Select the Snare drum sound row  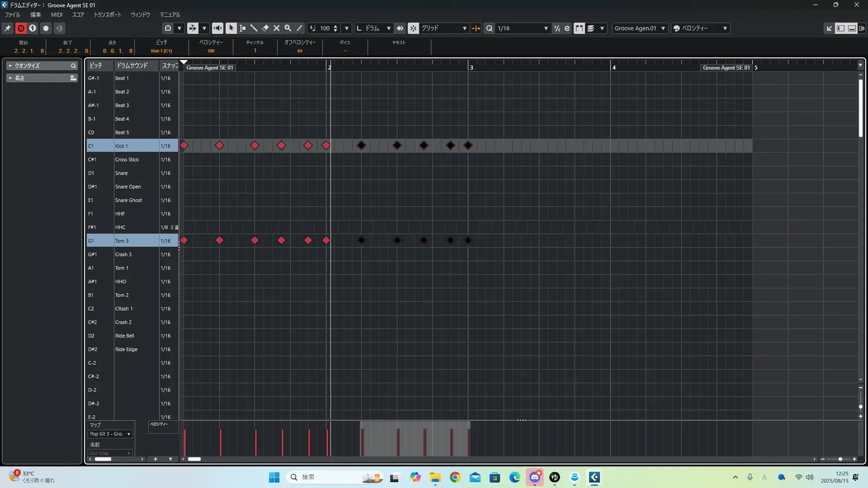(x=121, y=173)
